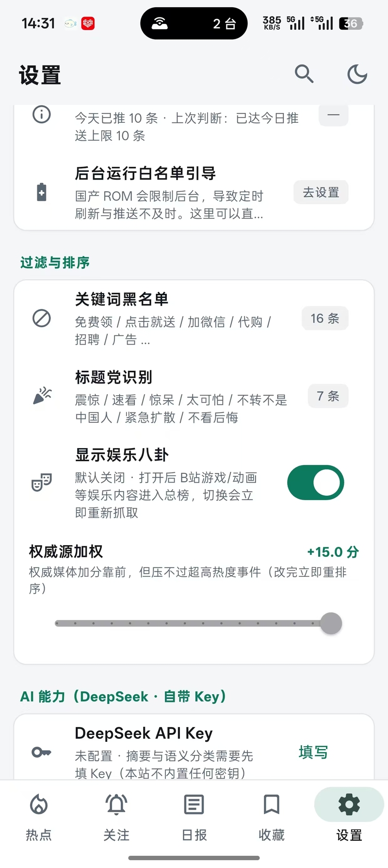Click 填写 to enter API key

313,752
